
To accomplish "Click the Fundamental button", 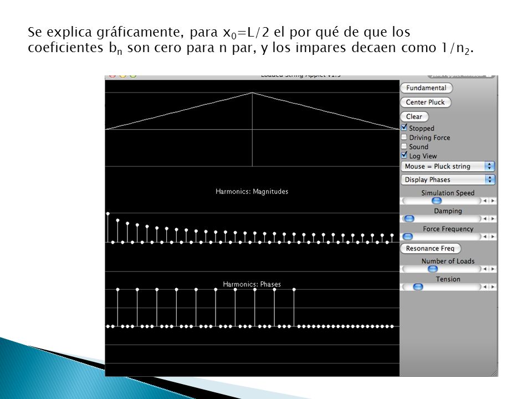I will [x=426, y=88].
